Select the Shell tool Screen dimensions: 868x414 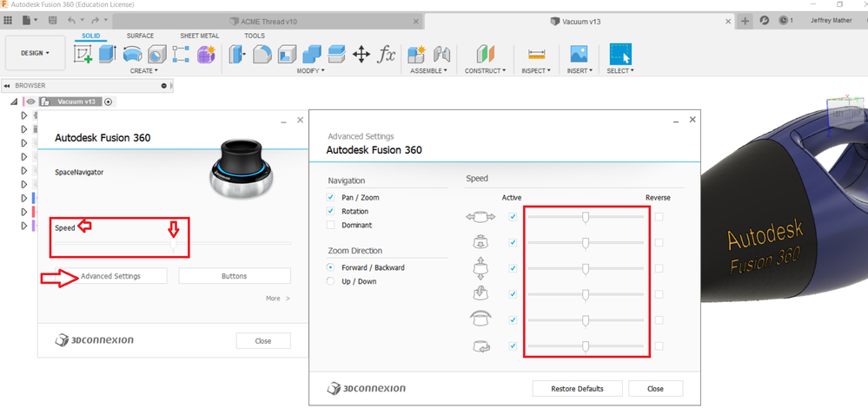pyautogui.click(x=287, y=54)
